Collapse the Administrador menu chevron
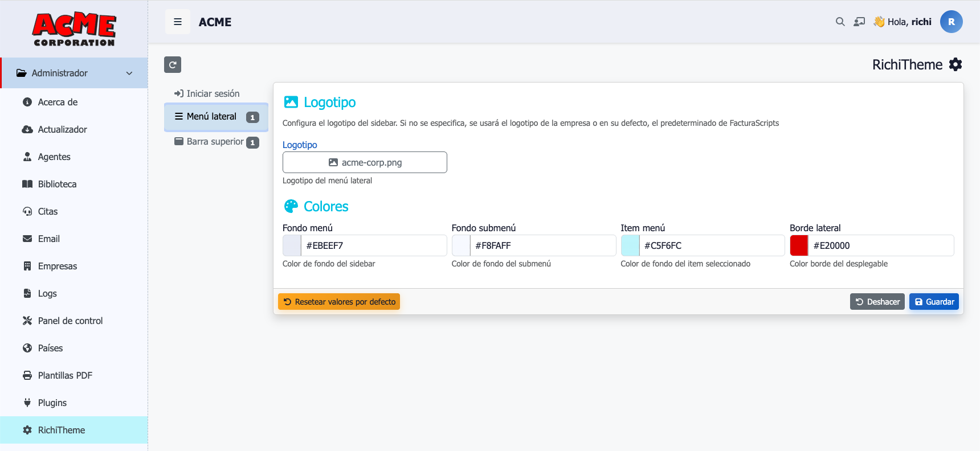The image size is (980, 451). 129,73
